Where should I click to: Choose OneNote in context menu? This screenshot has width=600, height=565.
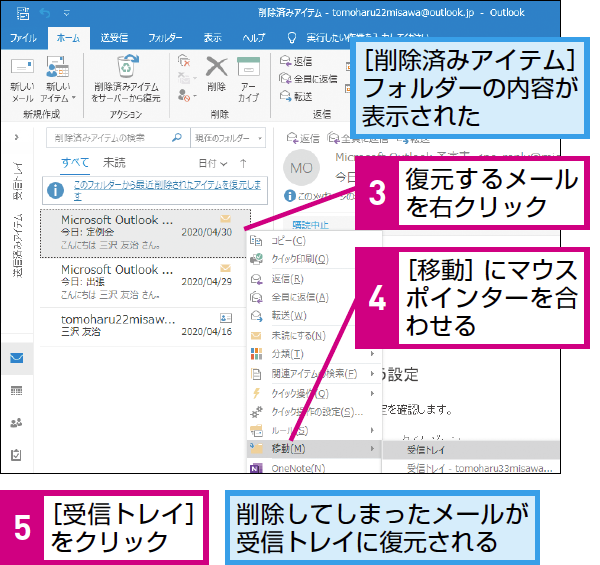click(314, 467)
